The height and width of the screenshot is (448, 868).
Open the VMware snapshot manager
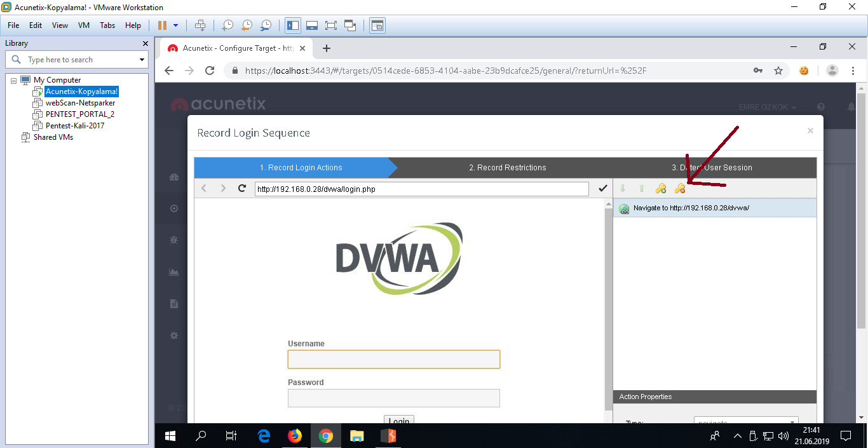click(x=266, y=25)
